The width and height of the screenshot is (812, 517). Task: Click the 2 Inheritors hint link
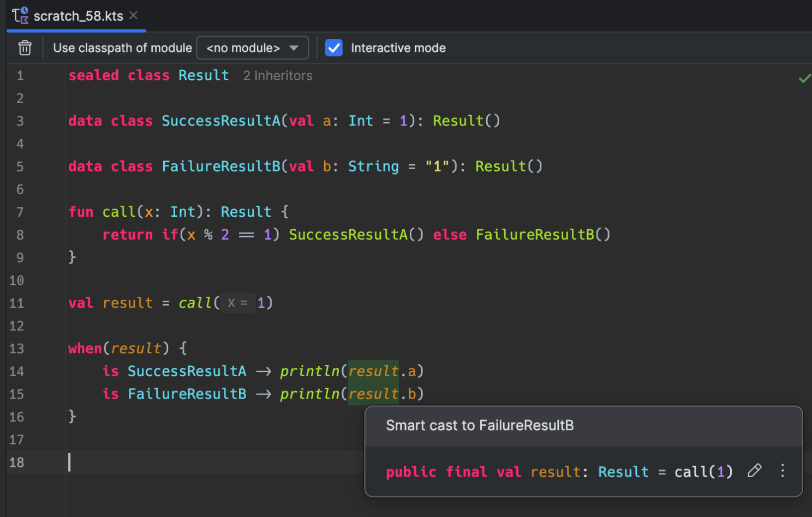click(x=278, y=76)
